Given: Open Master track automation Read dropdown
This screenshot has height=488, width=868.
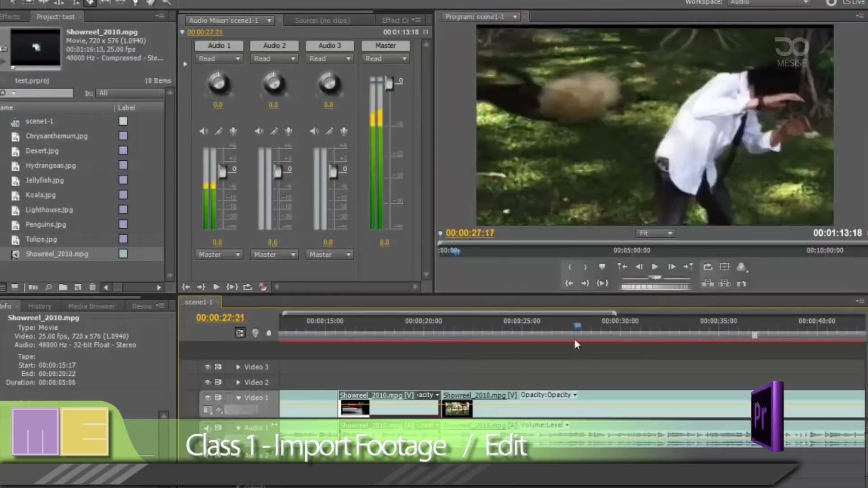Looking at the screenshot, I should point(386,59).
